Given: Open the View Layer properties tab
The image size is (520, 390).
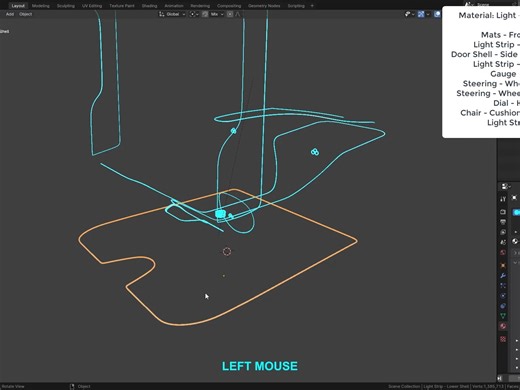Looking at the screenshot, I should [x=503, y=232].
